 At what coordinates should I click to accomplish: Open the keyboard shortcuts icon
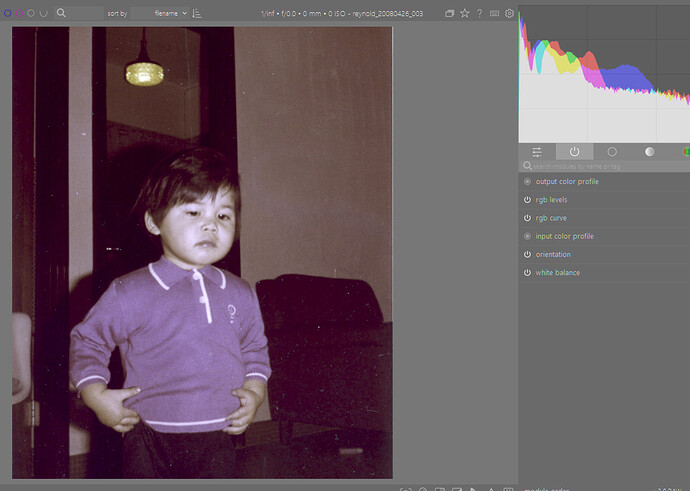click(495, 13)
